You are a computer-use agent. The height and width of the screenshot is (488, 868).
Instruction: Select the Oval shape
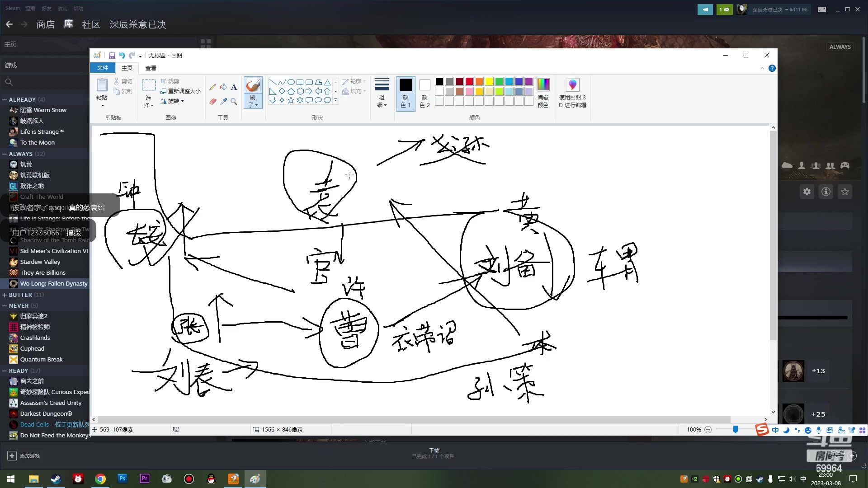pyautogui.click(x=291, y=82)
